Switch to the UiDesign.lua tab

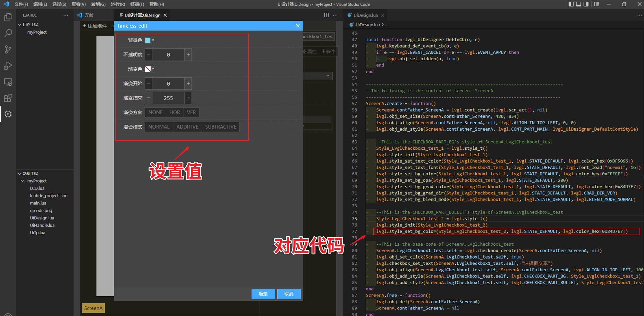365,15
